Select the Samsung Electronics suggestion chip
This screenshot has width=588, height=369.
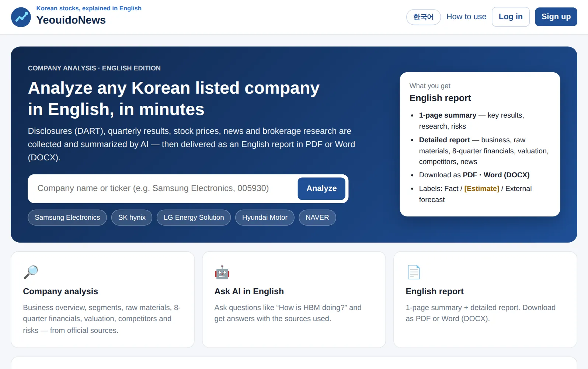[67, 217]
